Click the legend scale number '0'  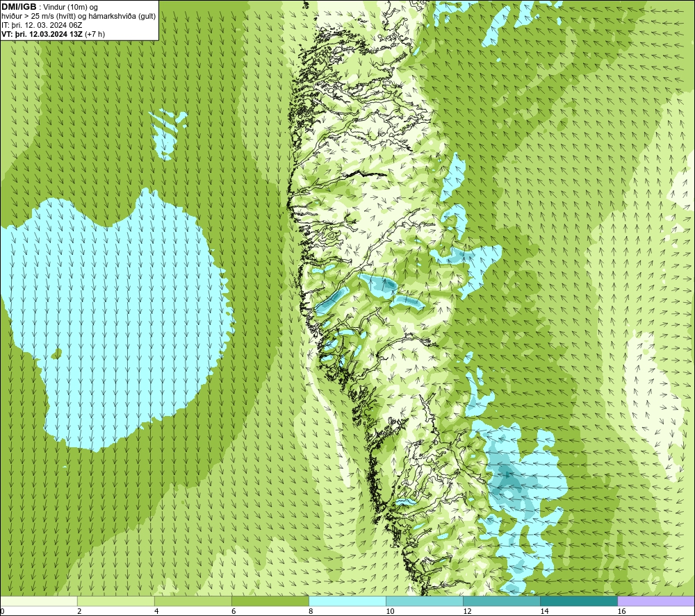point(2,612)
